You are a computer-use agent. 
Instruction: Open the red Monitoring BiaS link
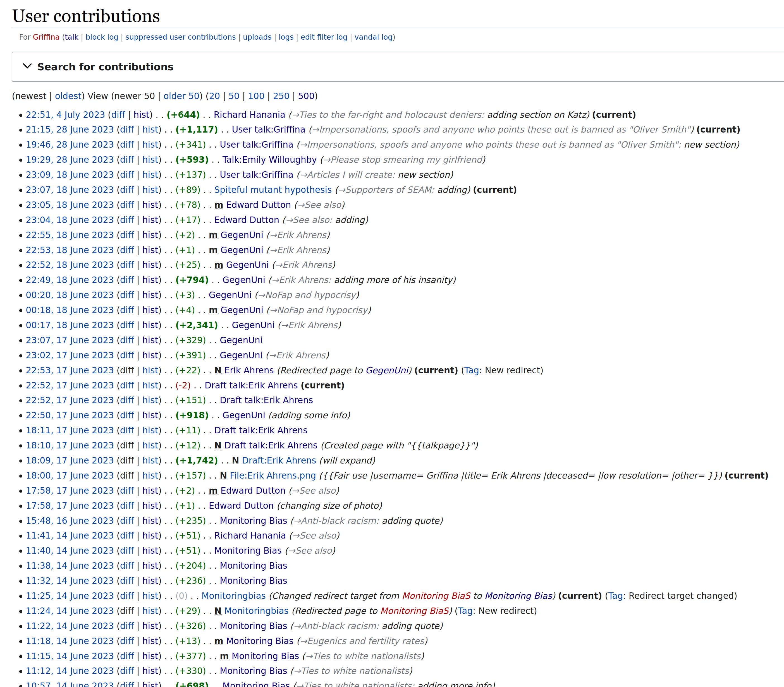(436, 596)
